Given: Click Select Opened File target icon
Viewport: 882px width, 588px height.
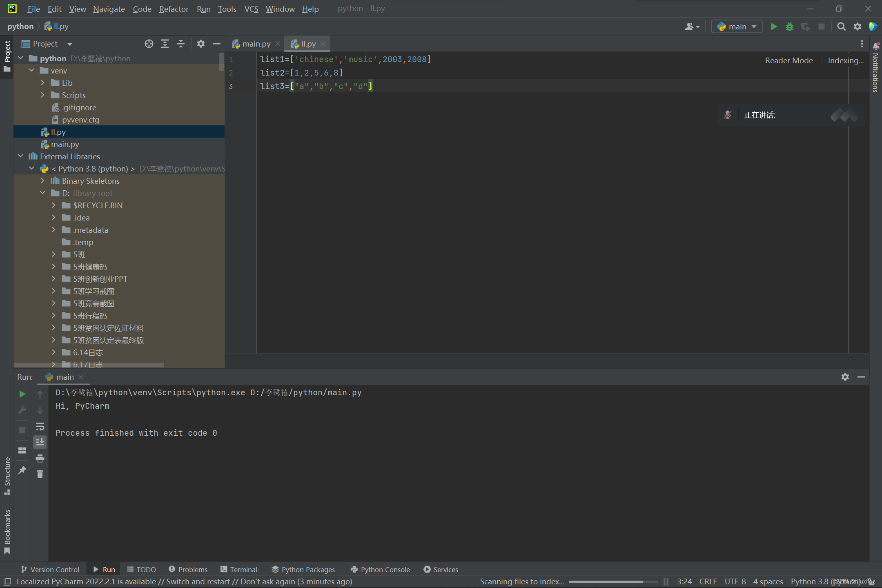Looking at the screenshot, I should (149, 44).
